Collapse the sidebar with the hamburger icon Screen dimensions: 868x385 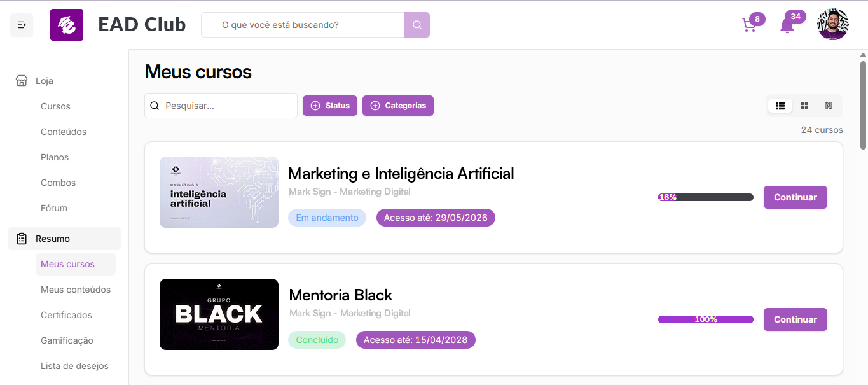pos(22,25)
